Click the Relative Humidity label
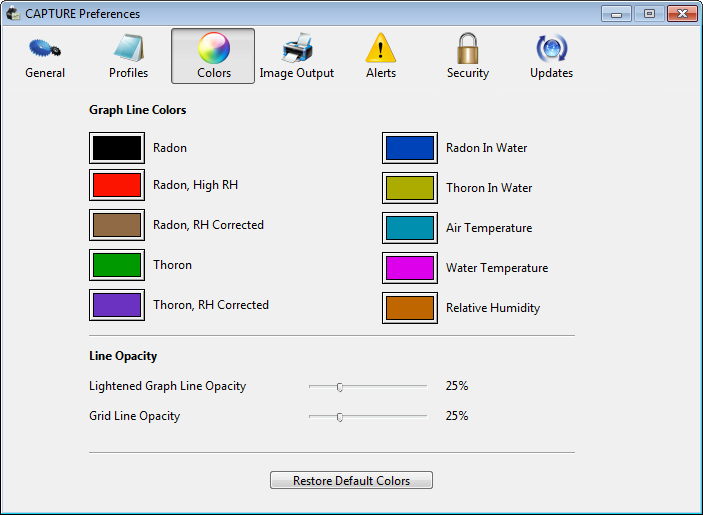Screen dimensions: 703x515 point(493,308)
